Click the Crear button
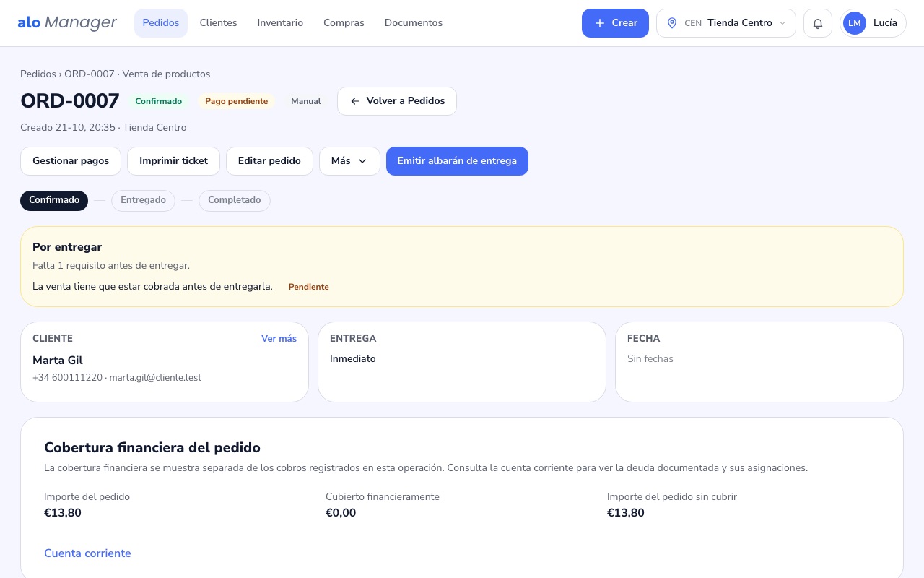 coord(615,23)
